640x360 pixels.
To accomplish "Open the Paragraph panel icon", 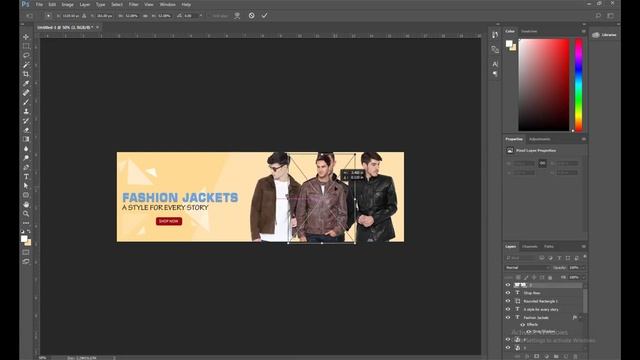I will tap(495, 74).
